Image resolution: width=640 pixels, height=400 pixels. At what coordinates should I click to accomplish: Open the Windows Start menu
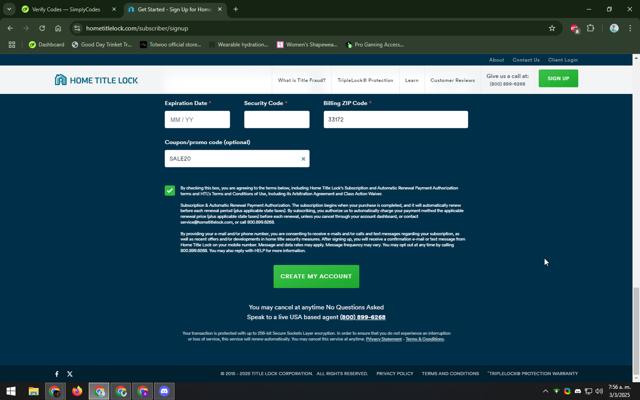(11, 391)
